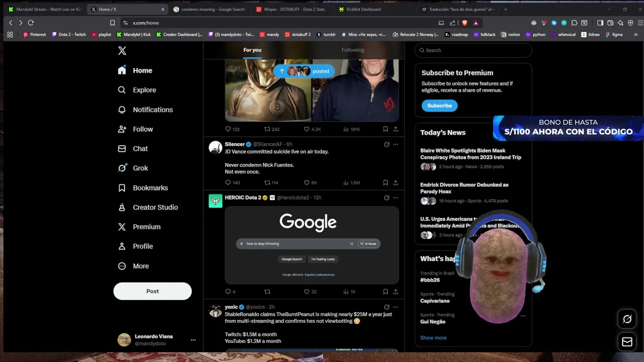Open Grok icon on yoxic's post

point(386,307)
